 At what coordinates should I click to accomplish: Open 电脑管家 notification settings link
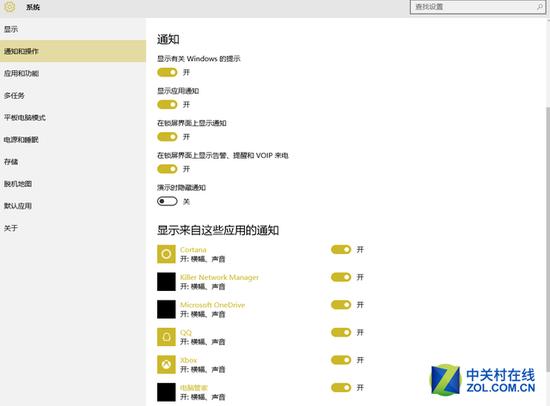coord(194,388)
